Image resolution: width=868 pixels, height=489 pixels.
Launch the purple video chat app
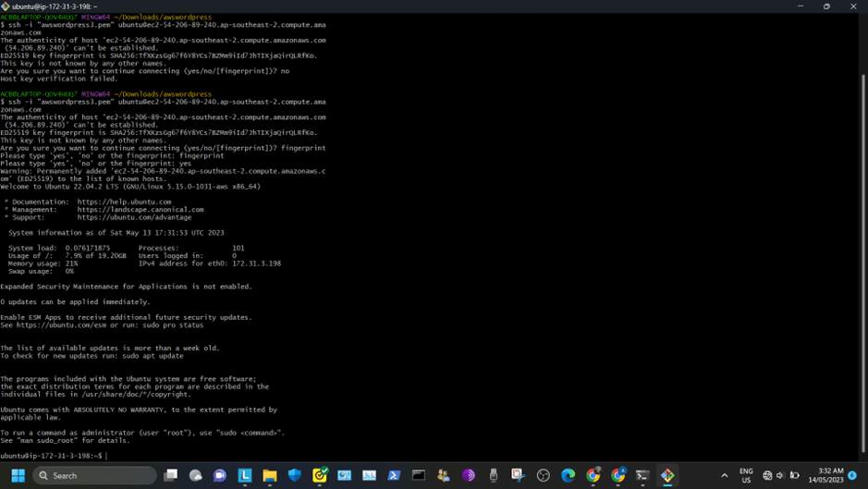click(220, 475)
